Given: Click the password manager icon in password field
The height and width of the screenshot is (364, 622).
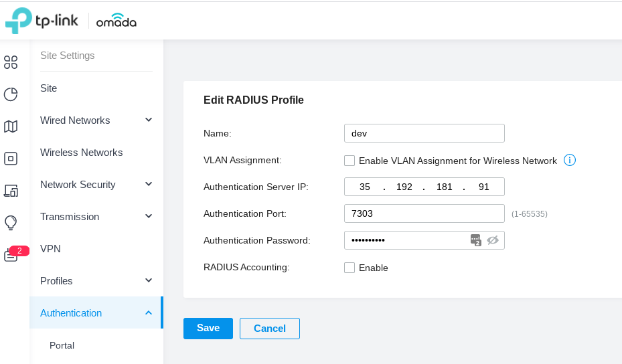Looking at the screenshot, I should (475, 240).
